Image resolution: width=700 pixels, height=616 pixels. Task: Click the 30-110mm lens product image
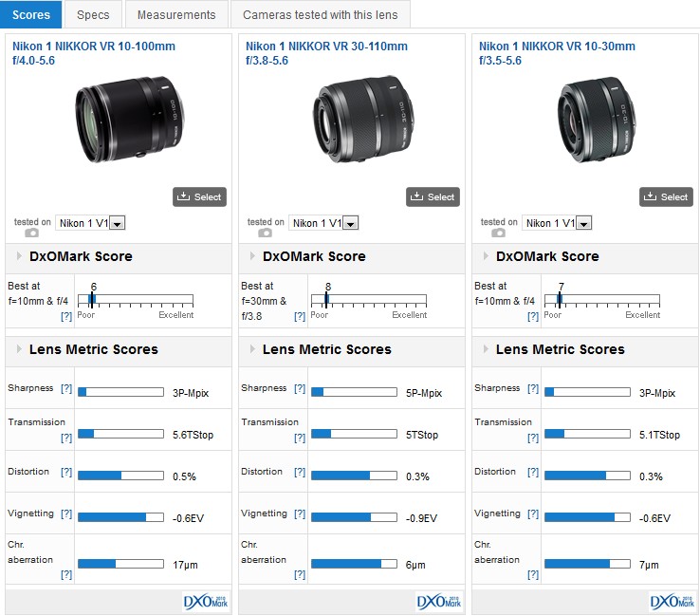(x=363, y=119)
